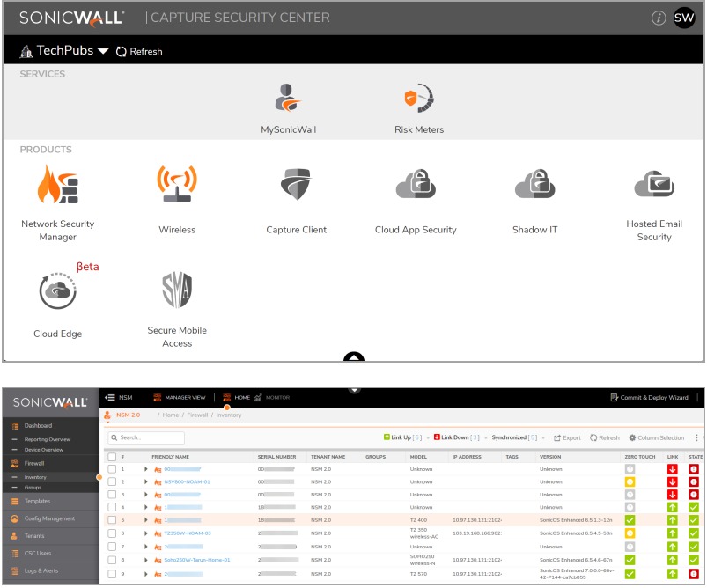Check the checkbox for row 8
This screenshot has height=588, width=707.
(x=112, y=560)
